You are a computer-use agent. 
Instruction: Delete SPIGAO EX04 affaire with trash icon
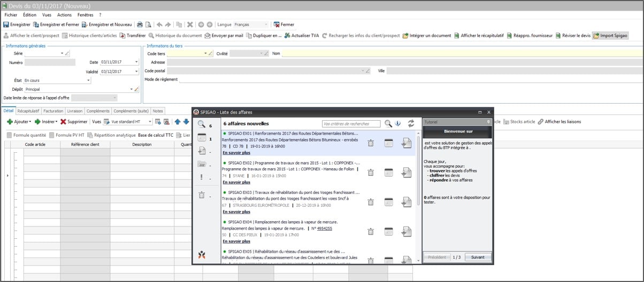[371, 231]
